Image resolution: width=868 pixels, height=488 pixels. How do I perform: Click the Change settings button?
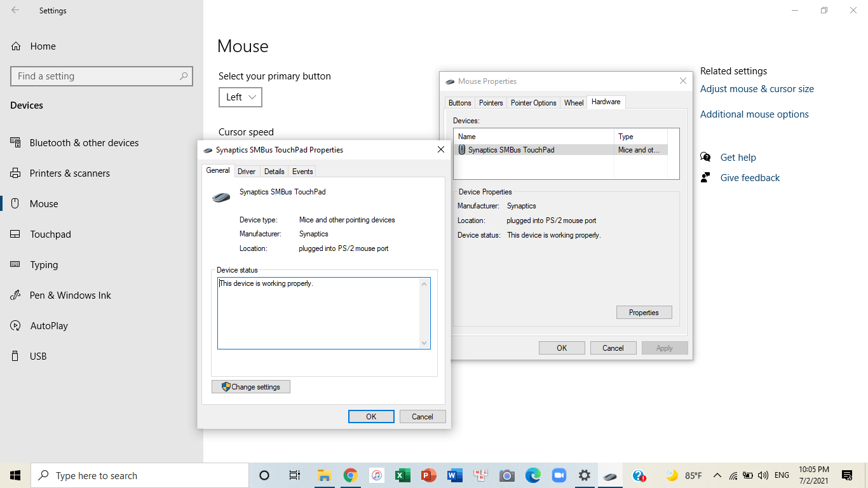(x=250, y=386)
